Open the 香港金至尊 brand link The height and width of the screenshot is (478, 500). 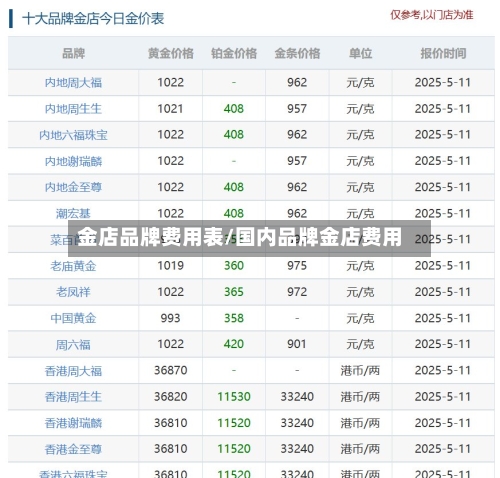[x=73, y=449]
